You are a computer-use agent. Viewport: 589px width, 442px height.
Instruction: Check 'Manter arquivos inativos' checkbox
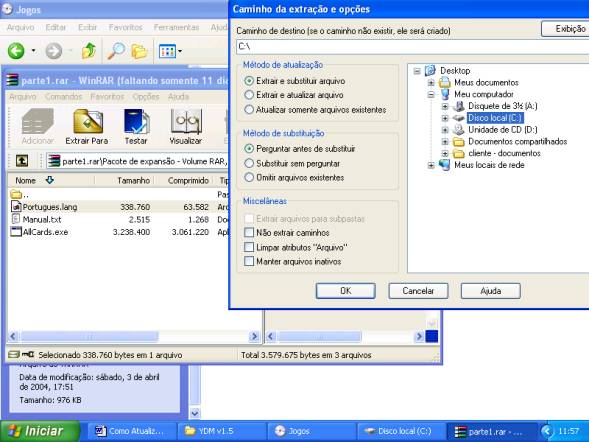click(x=249, y=261)
